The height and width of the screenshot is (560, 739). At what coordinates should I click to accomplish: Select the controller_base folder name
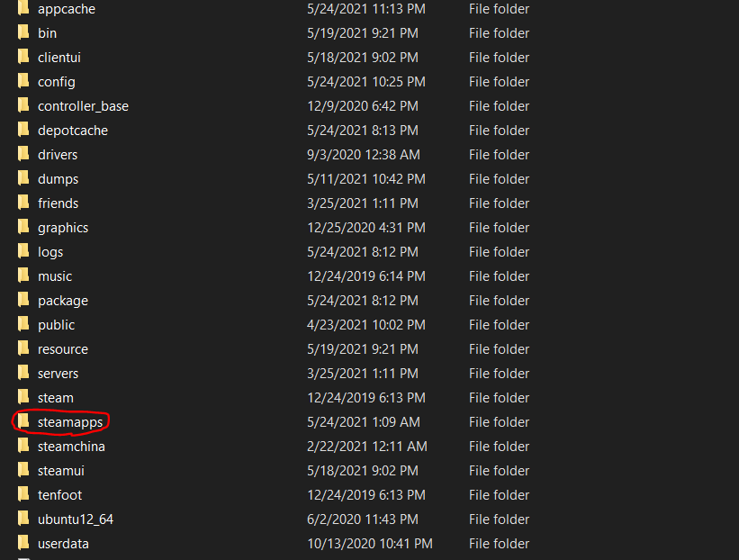83,106
